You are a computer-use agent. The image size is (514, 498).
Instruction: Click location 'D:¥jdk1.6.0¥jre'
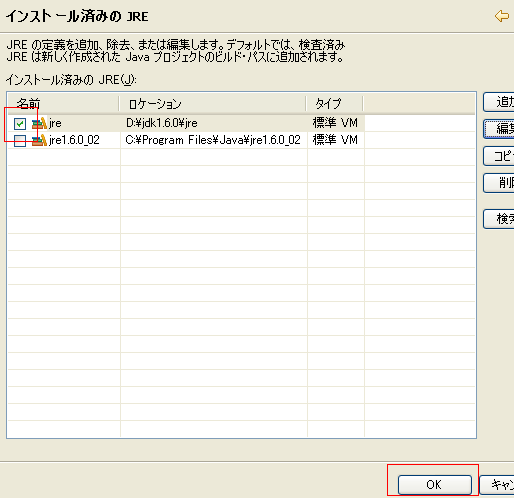(162, 123)
